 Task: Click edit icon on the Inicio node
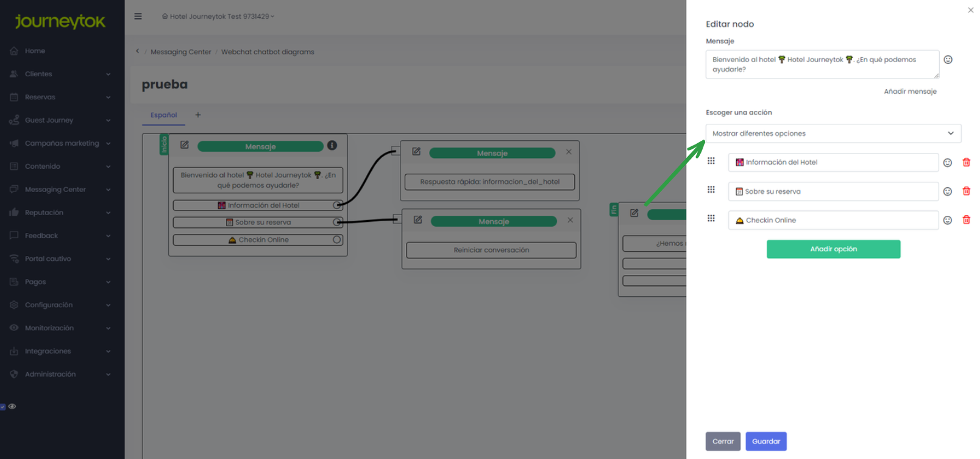[185, 145]
